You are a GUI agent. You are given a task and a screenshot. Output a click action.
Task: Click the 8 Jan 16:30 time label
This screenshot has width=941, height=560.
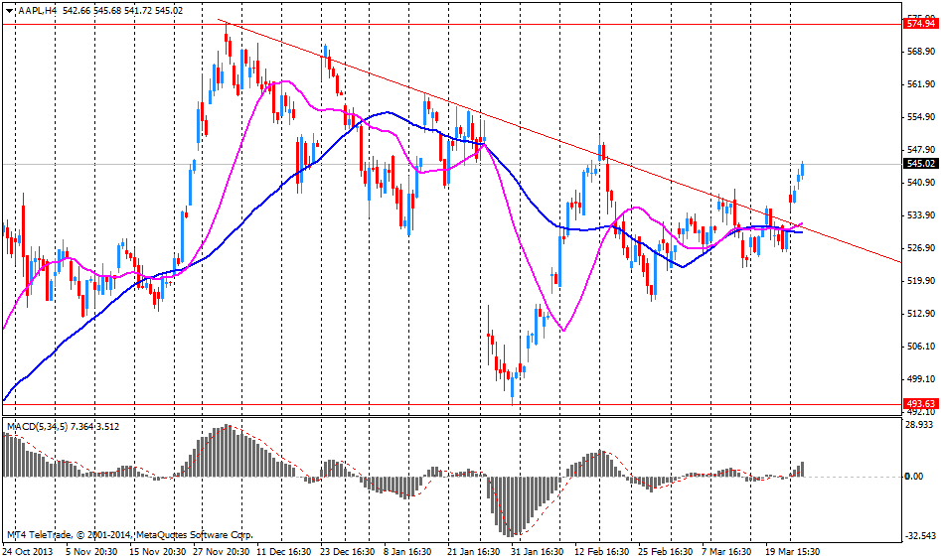click(x=407, y=551)
